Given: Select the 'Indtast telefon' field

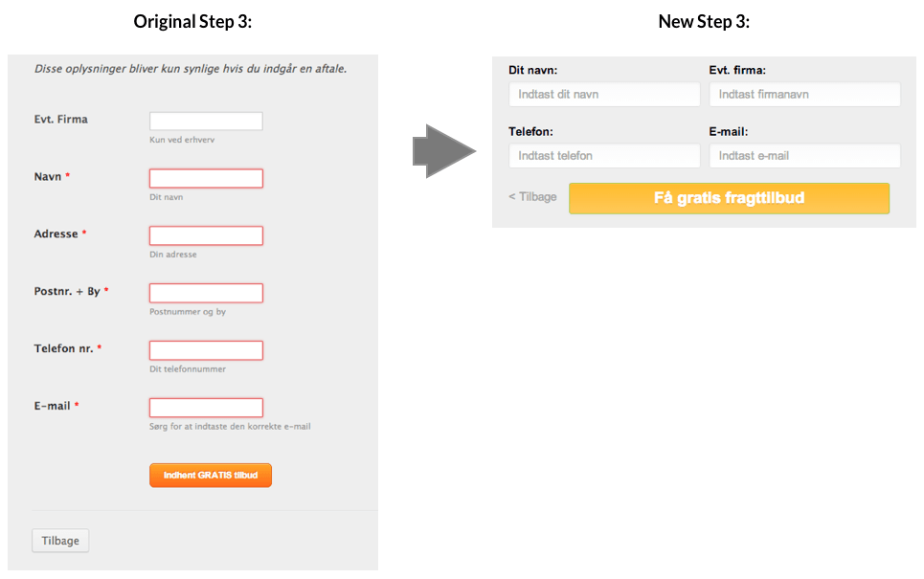Looking at the screenshot, I should 604,156.
